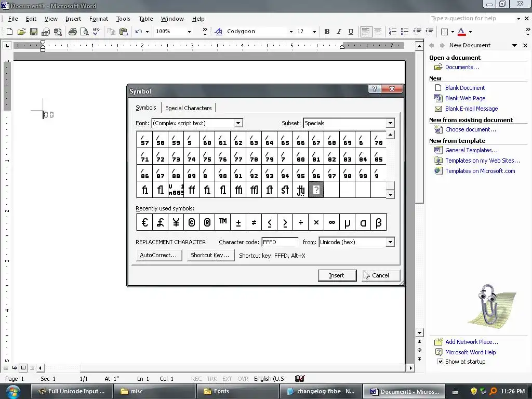This screenshot has height=399, width=532.
Task: Toggle Align Left button
Action: (x=365, y=32)
